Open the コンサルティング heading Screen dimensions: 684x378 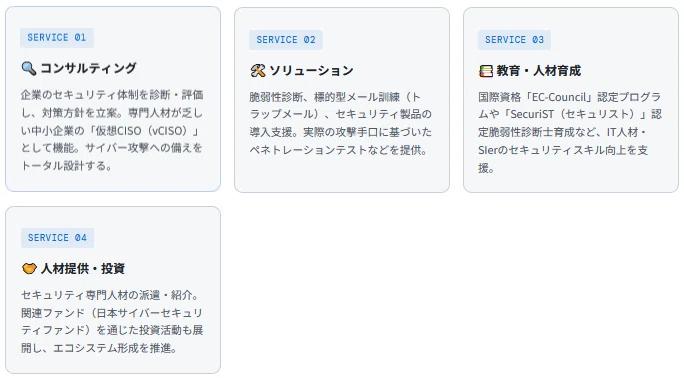[x=89, y=68]
